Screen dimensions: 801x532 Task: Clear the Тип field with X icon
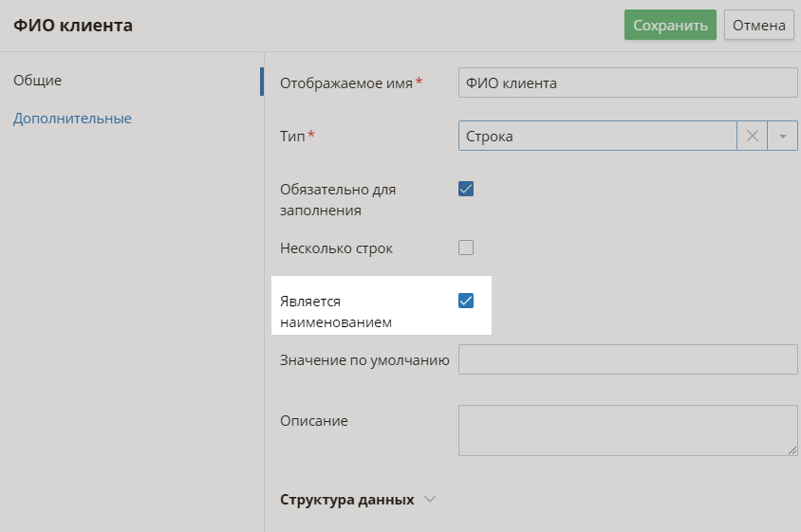[752, 137]
